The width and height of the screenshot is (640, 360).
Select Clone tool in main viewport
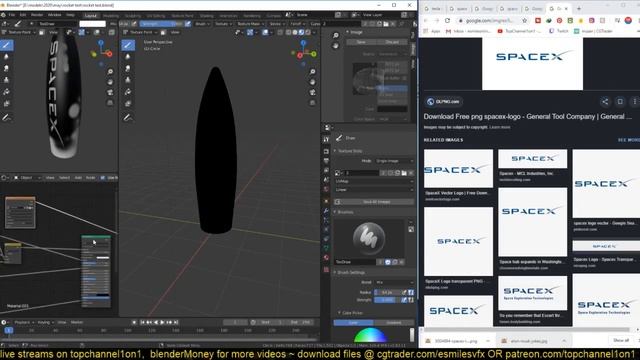tap(128, 80)
